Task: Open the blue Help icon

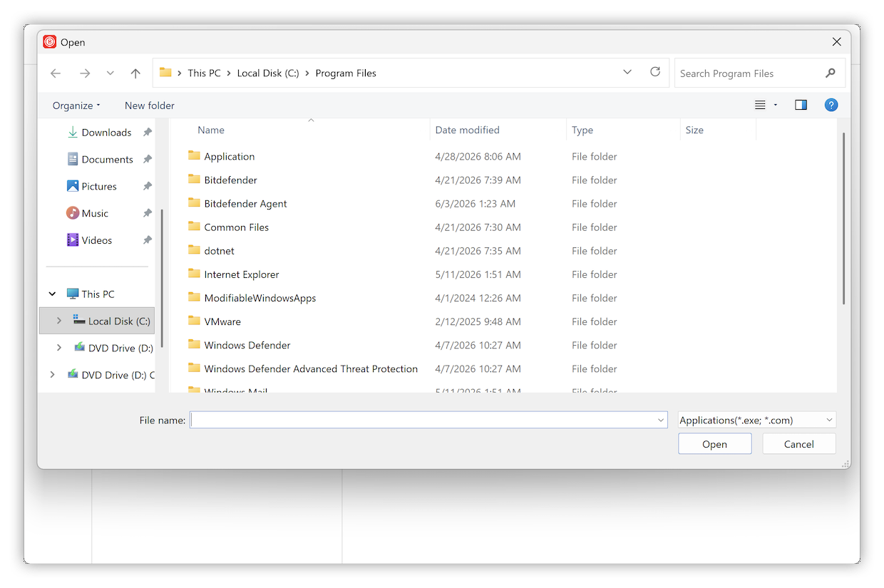Action: pos(831,105)
